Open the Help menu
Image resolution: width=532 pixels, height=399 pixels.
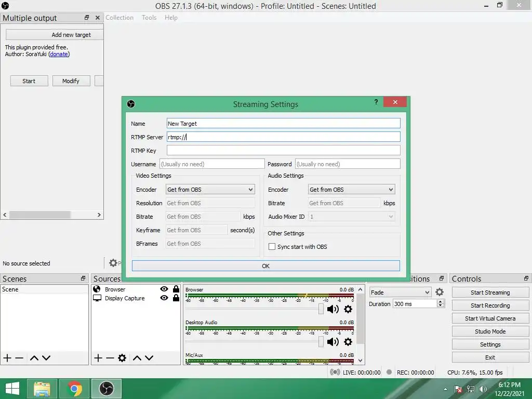coord(171,17)
